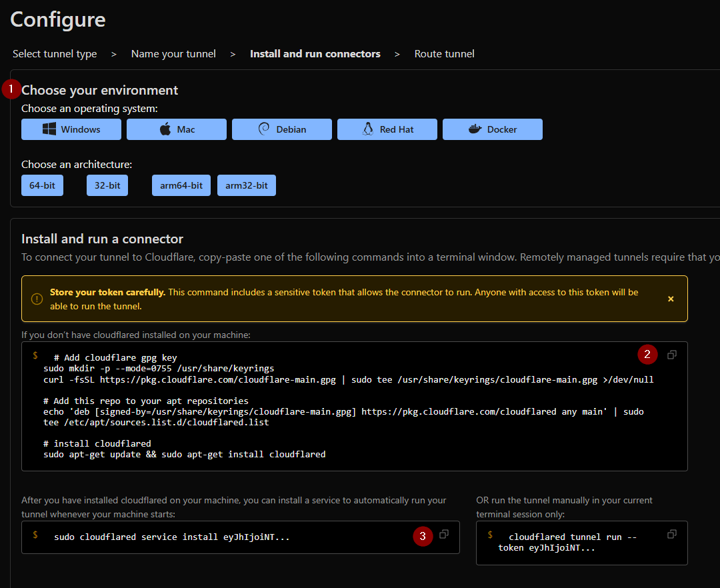Copy the service install command

pyautogui.click(x=444, y=533)
